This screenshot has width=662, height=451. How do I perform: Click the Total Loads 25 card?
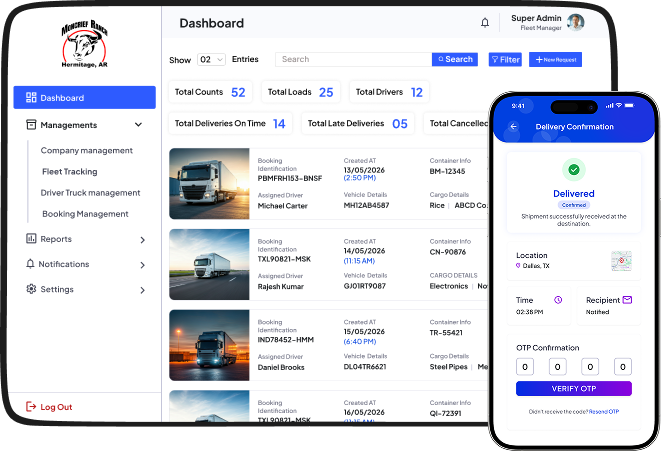[x=301, y=92]
